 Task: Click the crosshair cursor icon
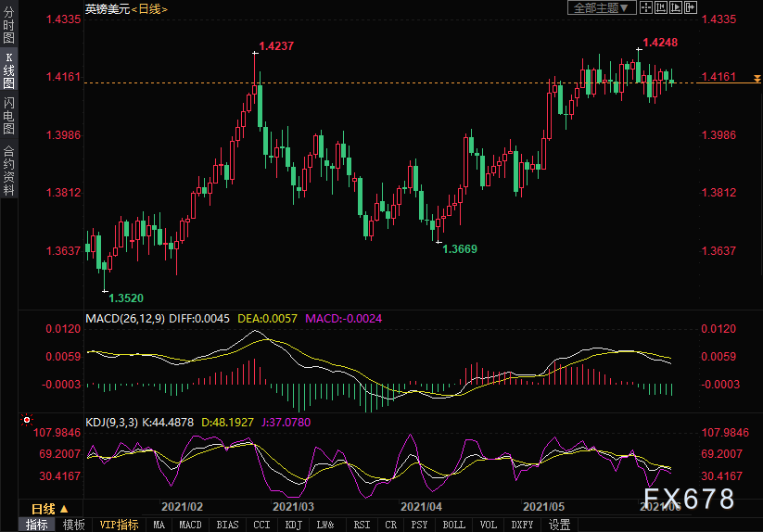646,7
